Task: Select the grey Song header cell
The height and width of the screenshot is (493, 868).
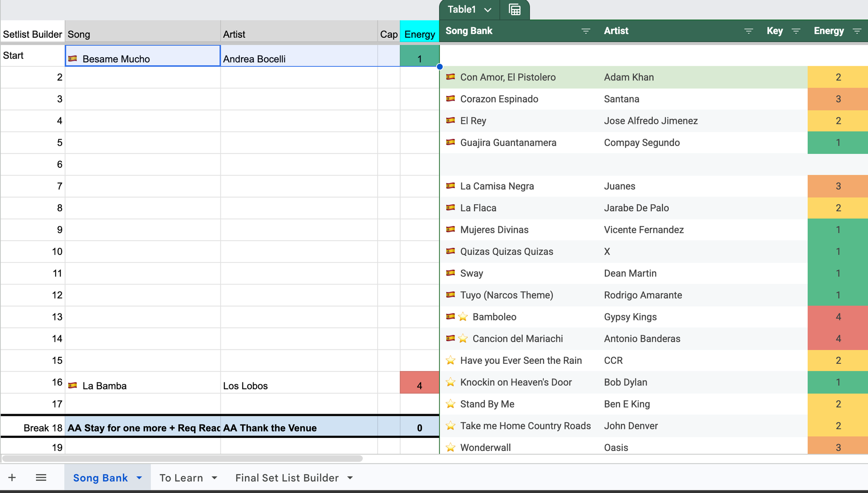Action: click(143, 32)
